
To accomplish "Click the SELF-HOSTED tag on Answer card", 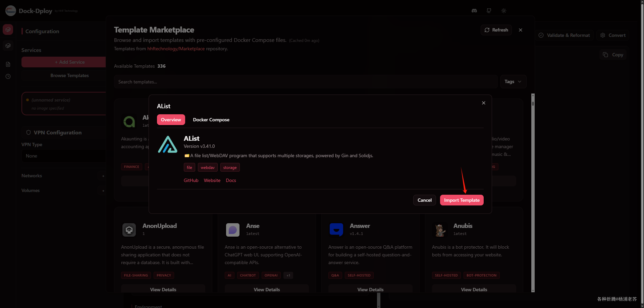I will (359, 275).
